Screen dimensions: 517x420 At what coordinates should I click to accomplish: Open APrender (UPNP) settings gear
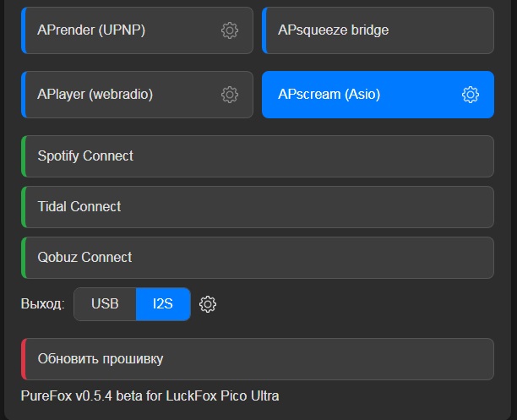click(230, 30)
